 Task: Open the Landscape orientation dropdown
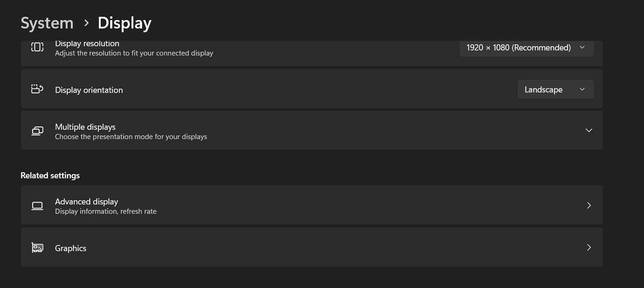point(555,89)
